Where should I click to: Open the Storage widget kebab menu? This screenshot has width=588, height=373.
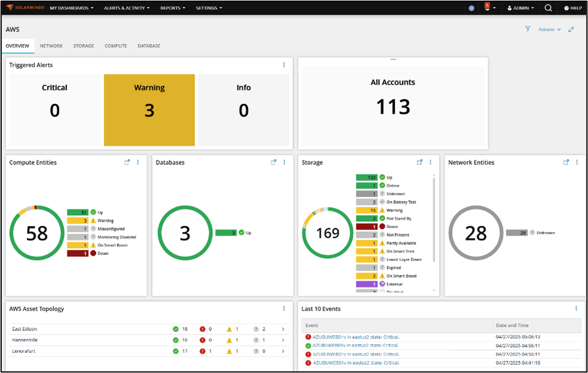(x=431, y=163)
